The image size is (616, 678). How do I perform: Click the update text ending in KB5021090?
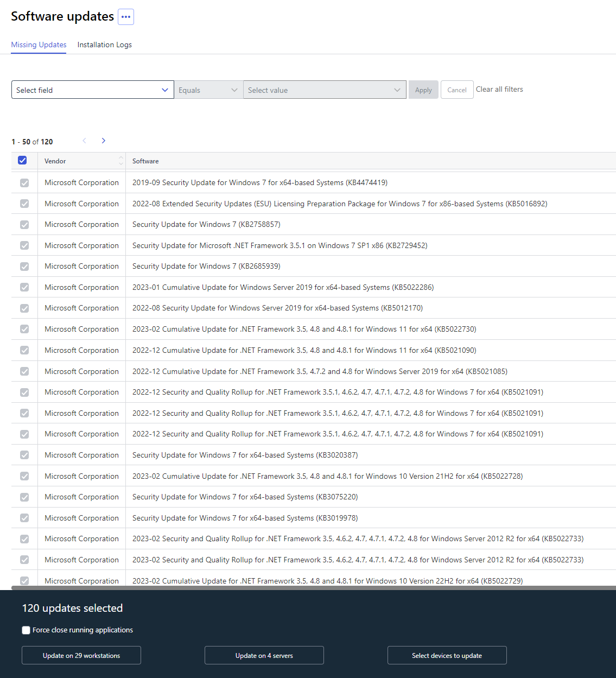coord(304,350)
